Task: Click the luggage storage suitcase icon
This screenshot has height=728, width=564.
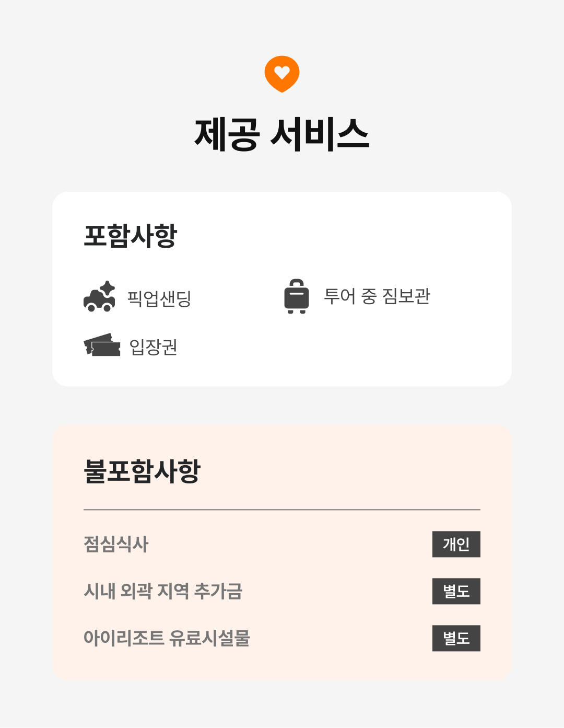Action: tap(297, 296)
